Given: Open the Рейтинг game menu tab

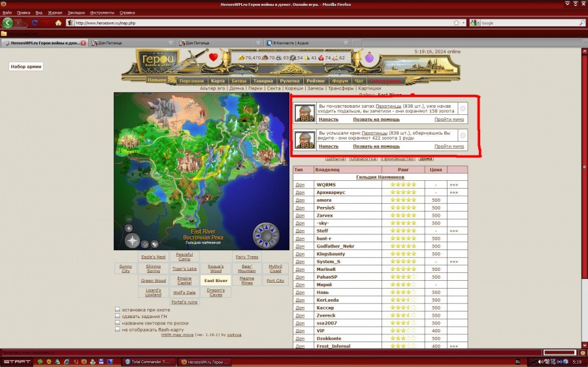Looking at the screenshot, I should [x=316, y=80].
